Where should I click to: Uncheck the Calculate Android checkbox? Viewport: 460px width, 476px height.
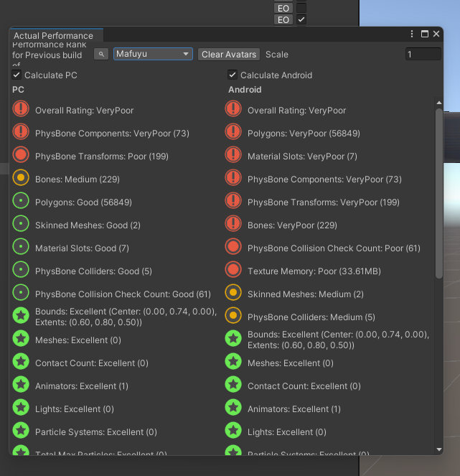[233, 75]
